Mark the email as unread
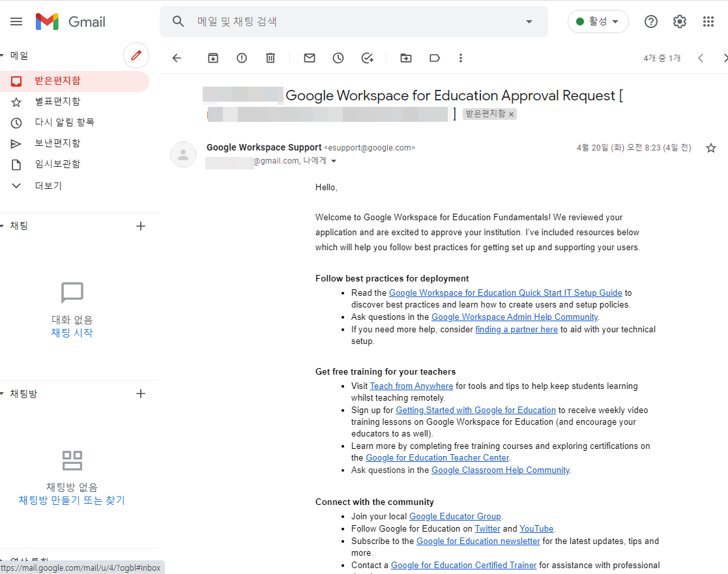Screen dimensions: 728x574 310,58
